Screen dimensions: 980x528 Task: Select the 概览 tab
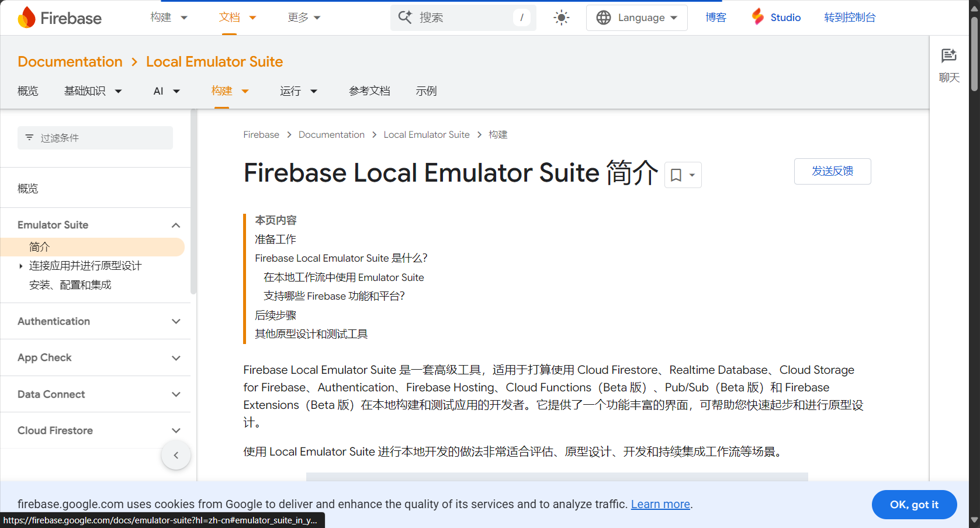click(x=27, y=91)
